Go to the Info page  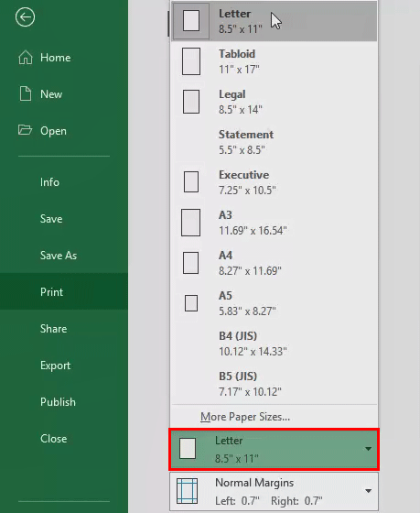[64, 182]
